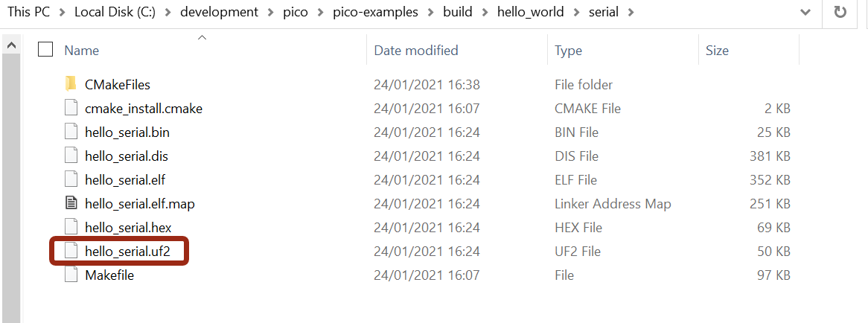Expand the chevron after 'Local Disk (C:)'
Viewport: 868px width, 323px height.
coord(169,13)
